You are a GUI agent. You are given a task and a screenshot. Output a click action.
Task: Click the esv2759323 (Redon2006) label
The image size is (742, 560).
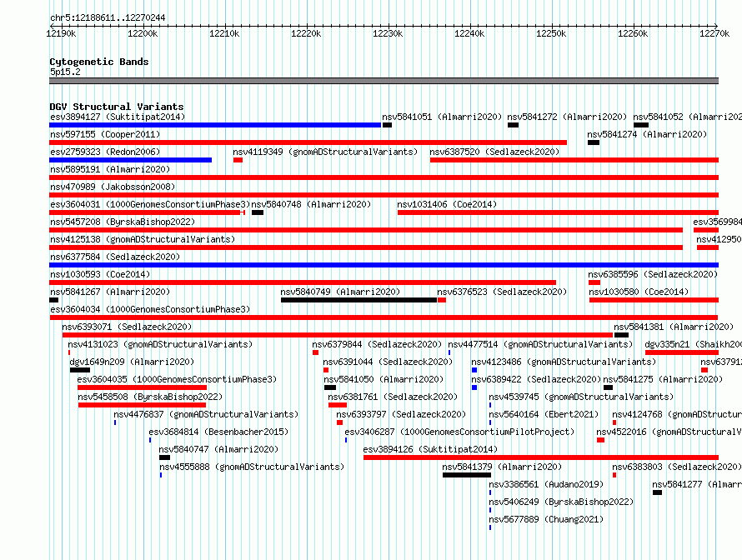click(x=105, y=152)
